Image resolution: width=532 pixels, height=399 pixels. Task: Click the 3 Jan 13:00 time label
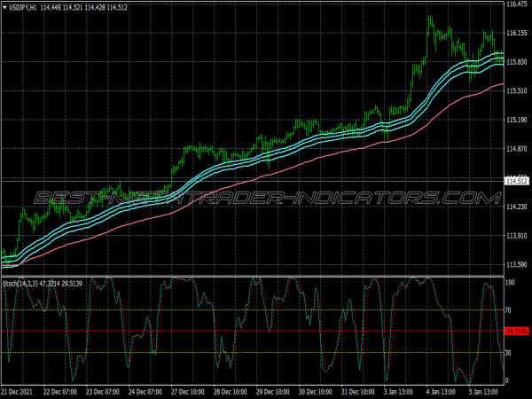pos(398,392)
